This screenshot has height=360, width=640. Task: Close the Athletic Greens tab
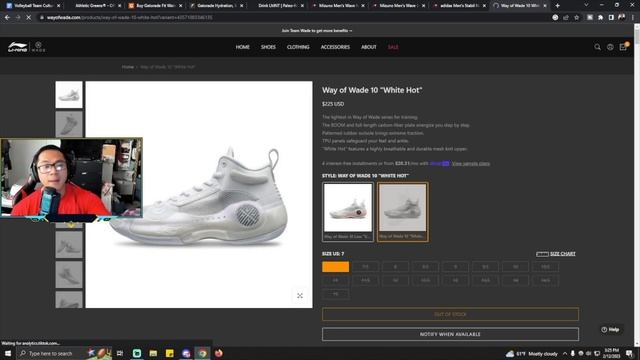tap(119, 6)
